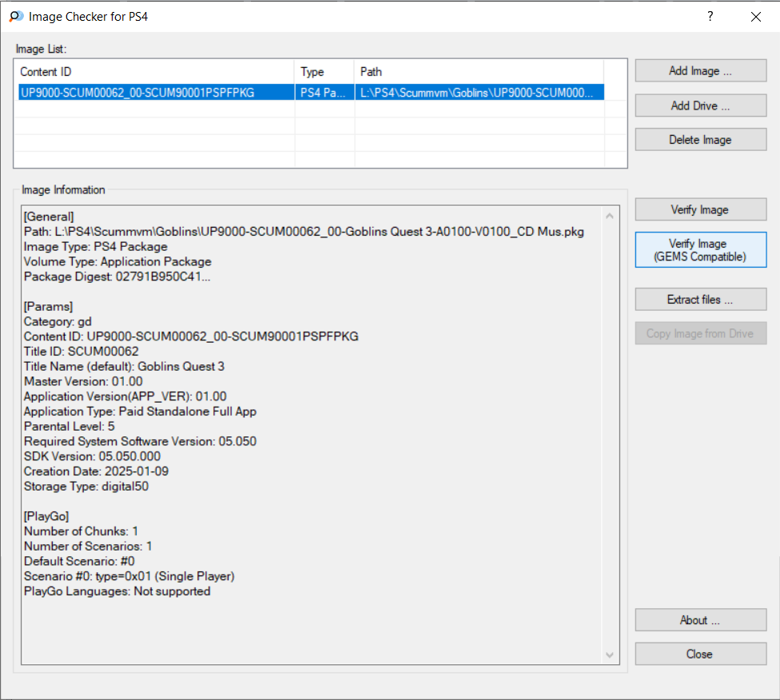780x700 pixels.
Task: Click Default Scenario: #0 line
Action: click(x=79, y=561)
